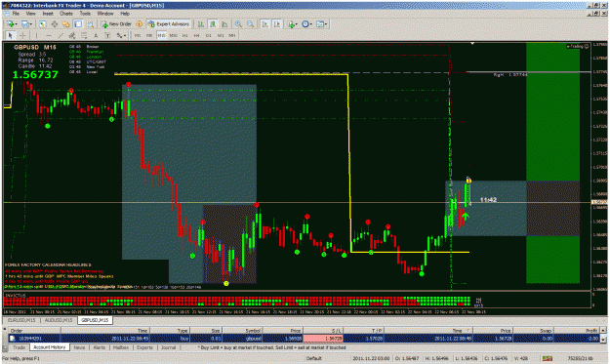Open the Experts terminal tab
Screen dimensions: 610x364
click(144, 347)
